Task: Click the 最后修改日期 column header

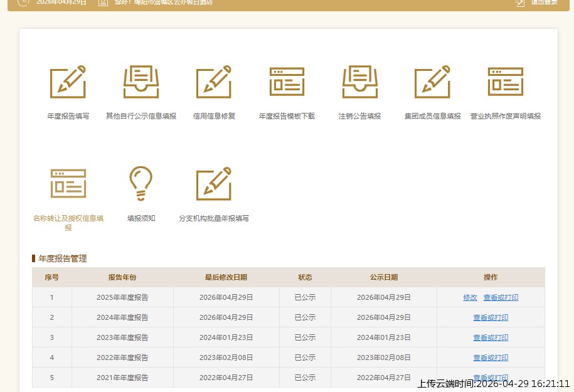Action: coord(226,277)
